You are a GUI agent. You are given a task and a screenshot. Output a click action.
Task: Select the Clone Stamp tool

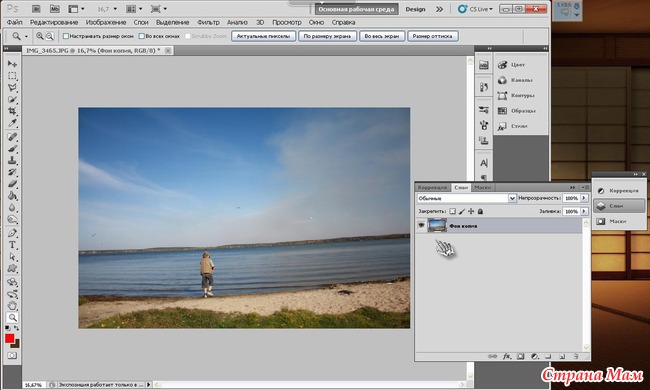point(12,160)
